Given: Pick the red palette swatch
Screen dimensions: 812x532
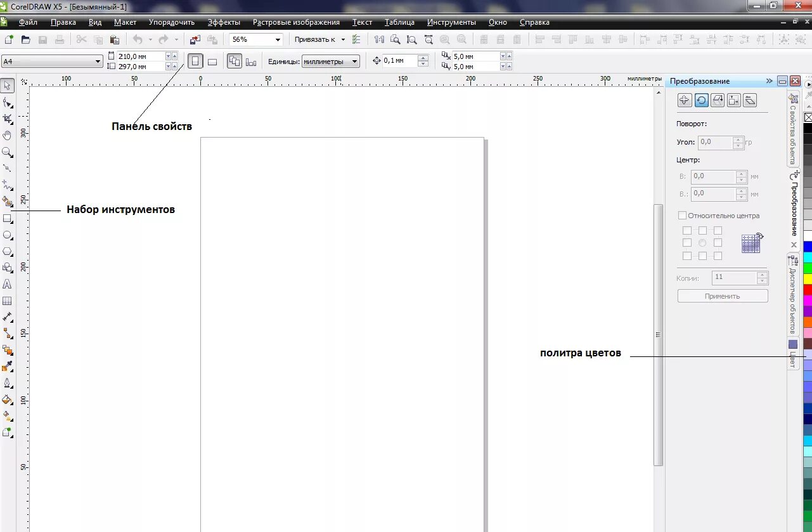Looking at the screenshot, I should (x=808, y=289).
